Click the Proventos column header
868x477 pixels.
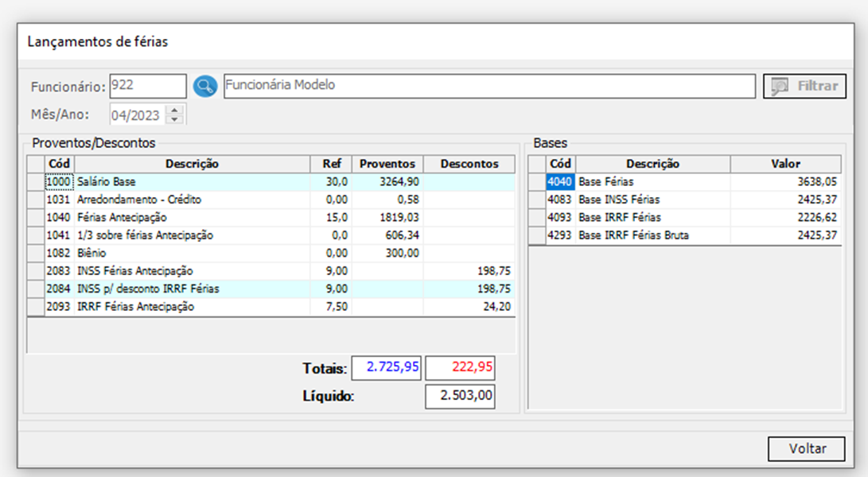click(x=387, y=164)
